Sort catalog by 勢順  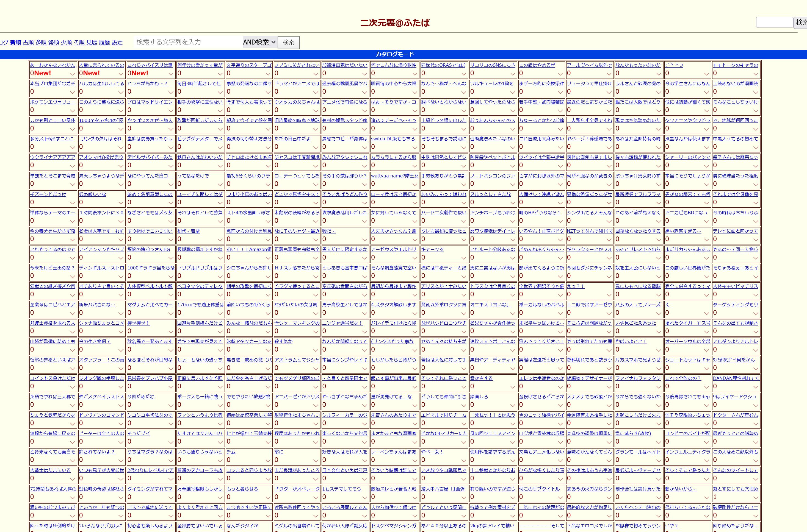click(54, 42)
